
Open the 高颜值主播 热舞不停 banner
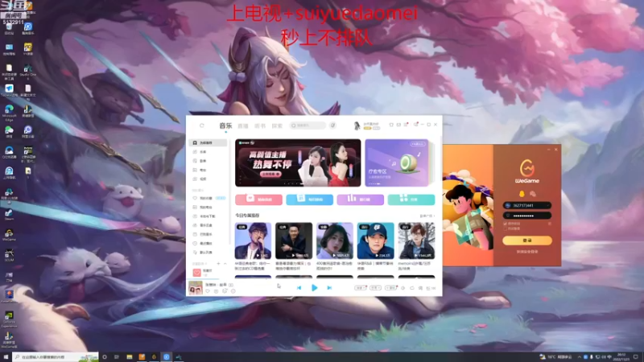point(298,162)
